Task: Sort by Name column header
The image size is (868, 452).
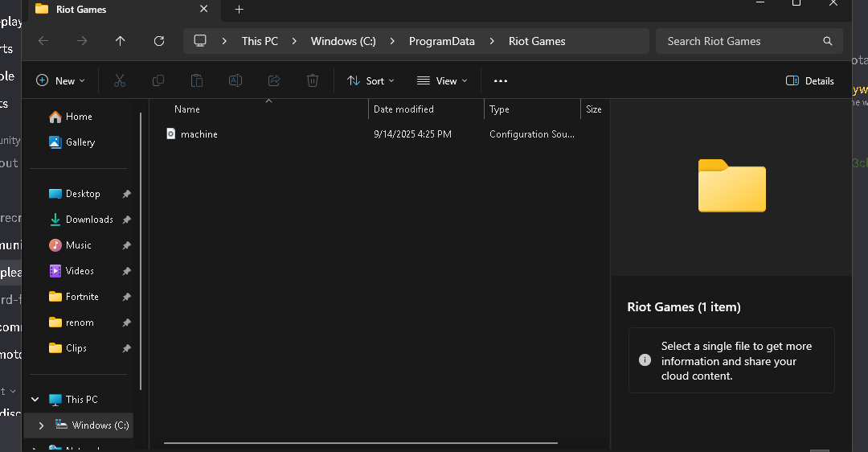Action: [x=187, y=109]
